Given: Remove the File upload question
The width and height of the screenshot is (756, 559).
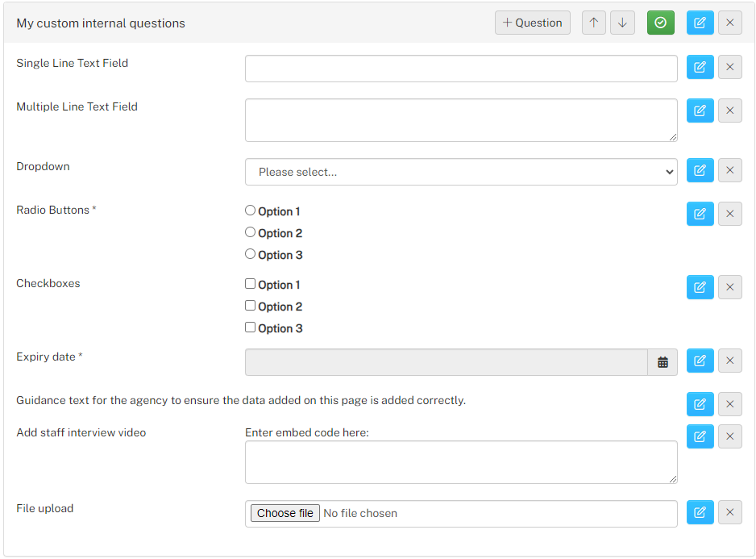Looking at the screenshot, I should (x=730, y=512).
